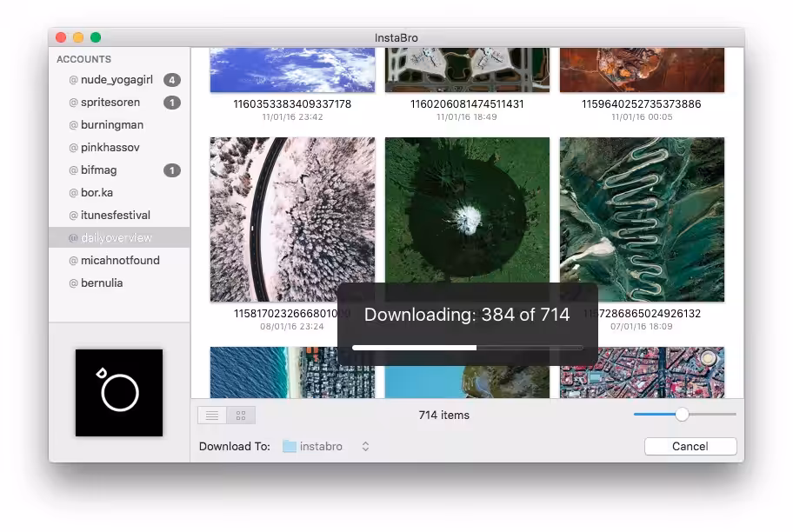Click the bor.ka account entry

tap(97, 192)
